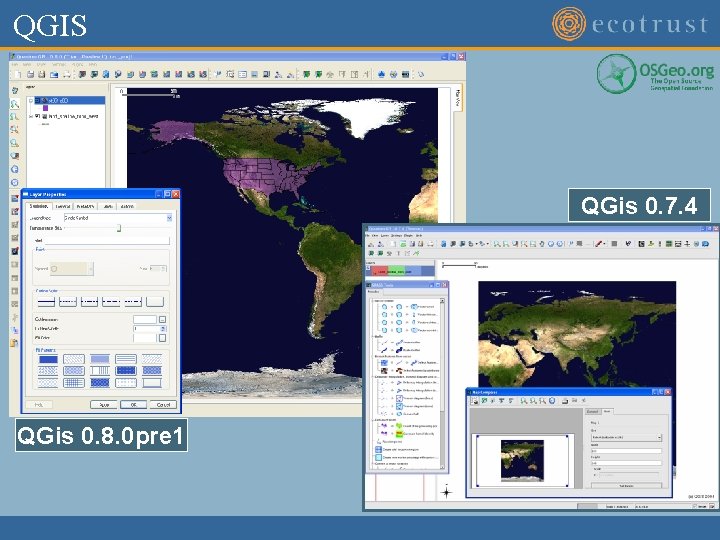Click the Print icon in QGIS 0.8.0 toolbar
This screenshot has height=540, width=720.
67,74
